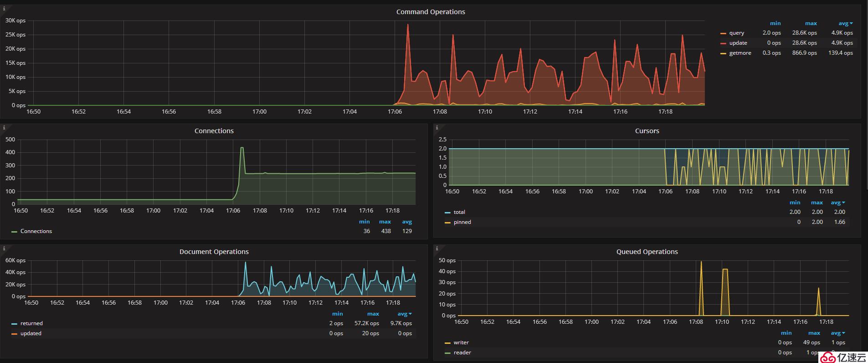Sort Connections legend by avg
Viewport: 868px width, 363px height.
[x=407, y=222]
